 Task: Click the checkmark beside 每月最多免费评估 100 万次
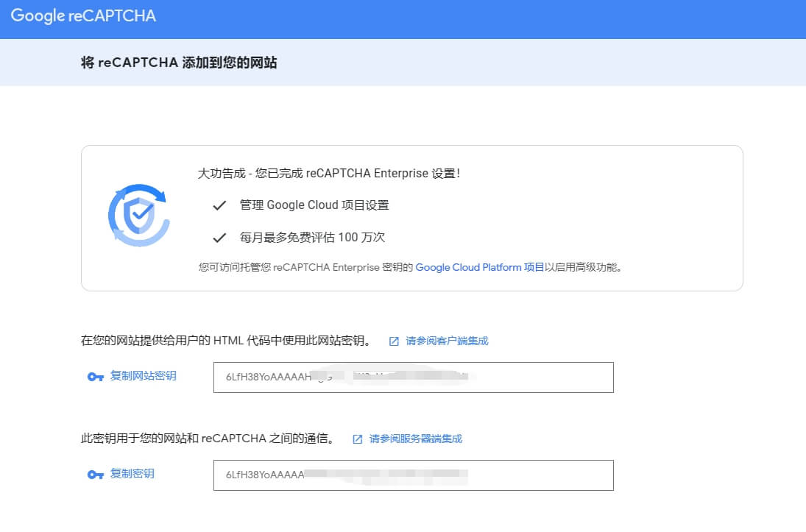pos(219,238)
